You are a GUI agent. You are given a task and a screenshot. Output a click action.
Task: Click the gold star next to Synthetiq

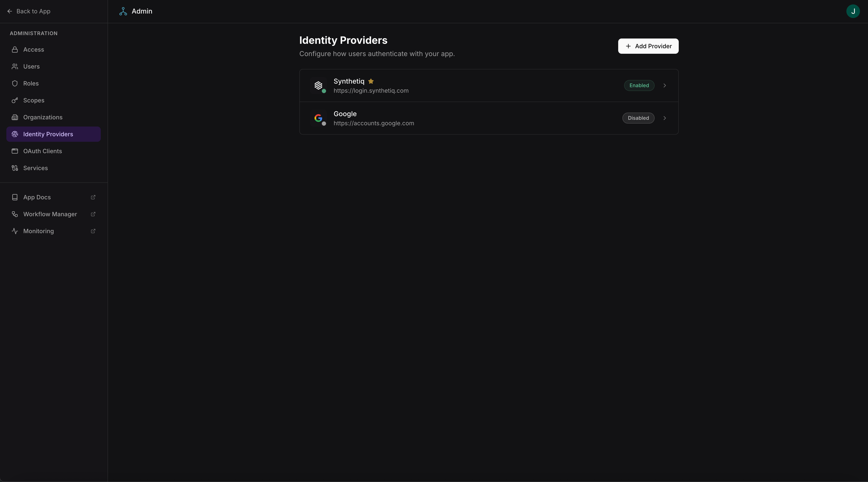coord(371,81)
